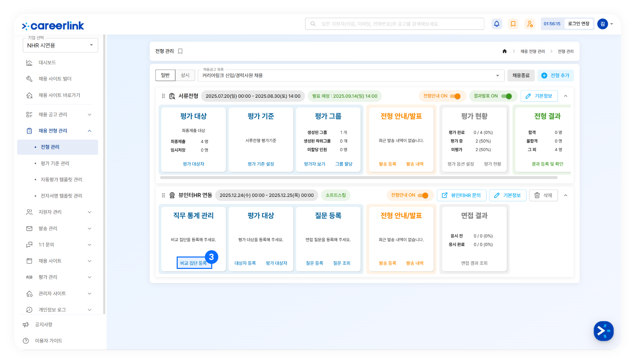This screenshot has width=635, height=364.
Task: Switch to the 상시 tab
Action: pyautogui.click(x=185, y=75)
